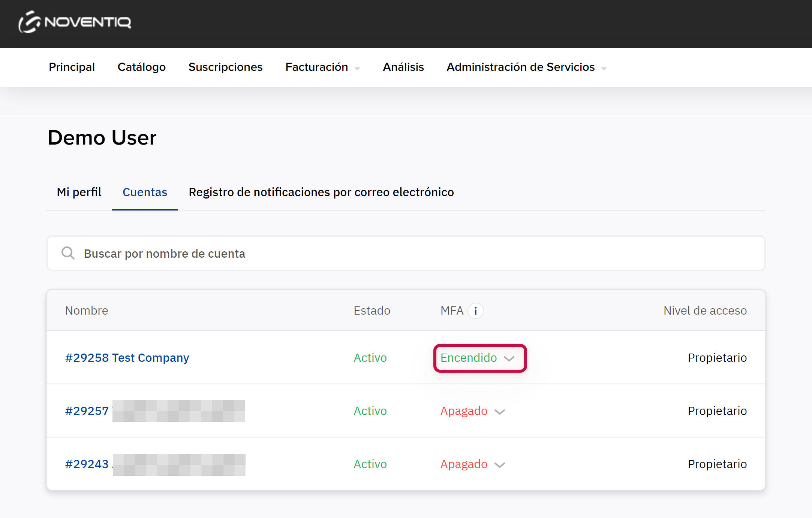This screenshot has height=518, width=812.
Task: Open the #29258 Test Company account link
Action: (127, 358)
